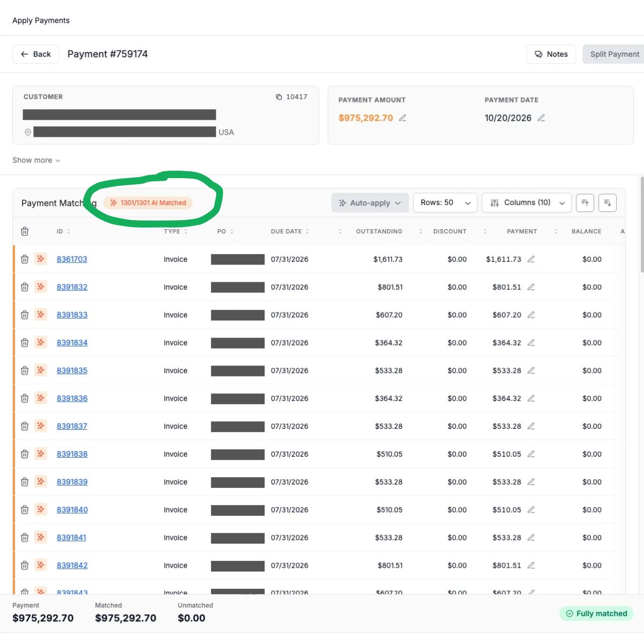Sort table by Due Date column

[290, 231]
